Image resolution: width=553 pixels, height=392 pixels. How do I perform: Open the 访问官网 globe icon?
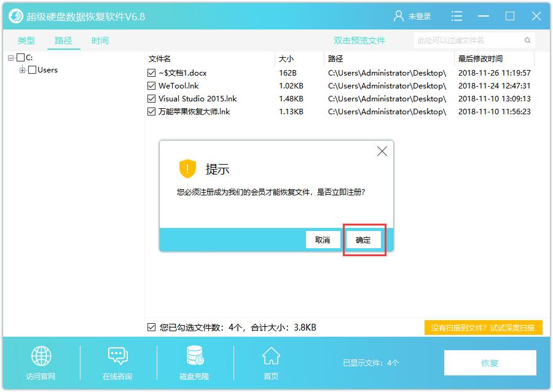(41, 356)
